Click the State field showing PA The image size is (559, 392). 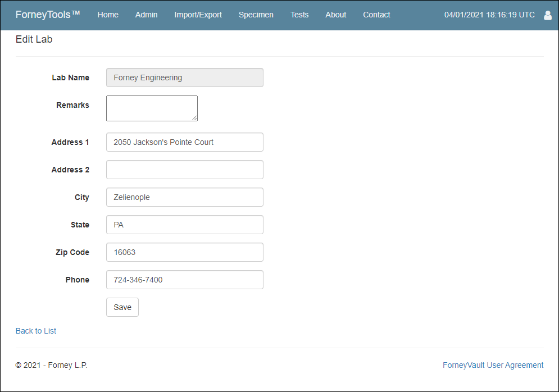coord(185,225)
